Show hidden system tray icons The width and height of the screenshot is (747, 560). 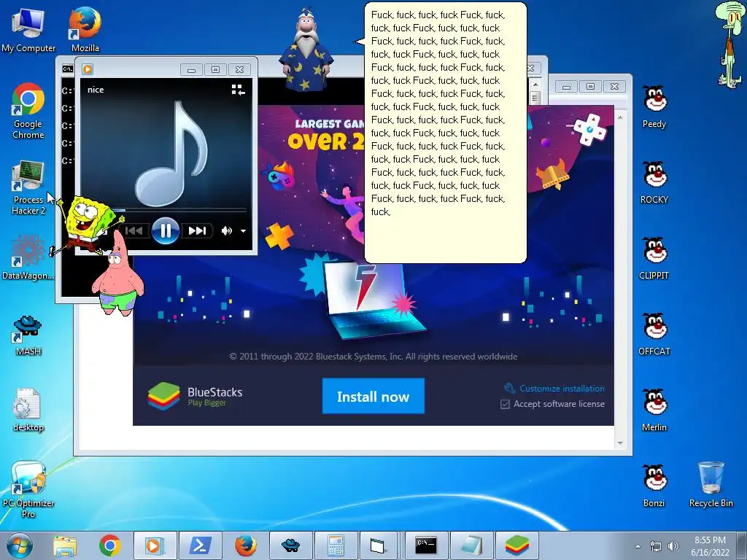638,546
